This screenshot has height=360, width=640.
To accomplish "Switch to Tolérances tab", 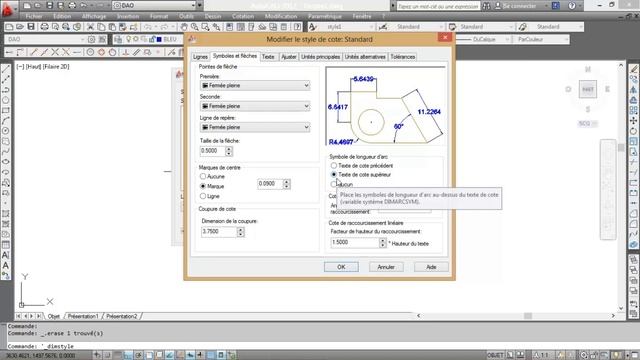I will click(402, 57).
